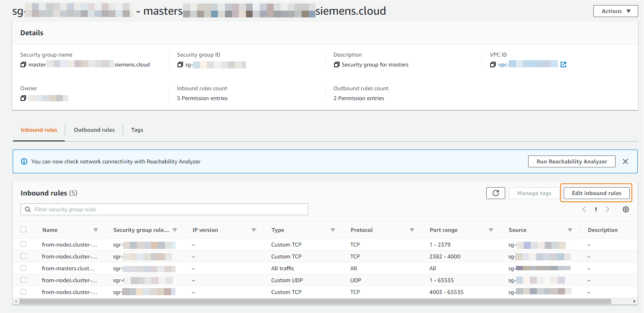The height and width of the screenshot is (313, 644).
Task: Sort by Protocol column arrow
Action: click(412, 230)
